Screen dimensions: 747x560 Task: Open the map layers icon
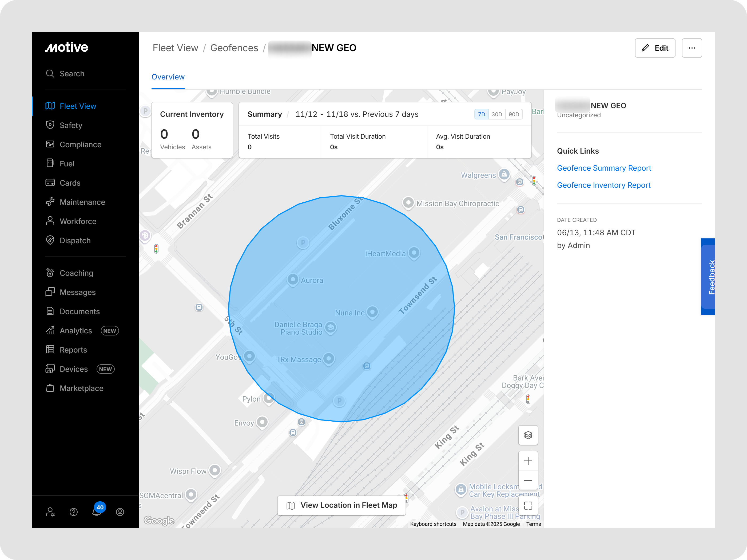click(x=528, y=435)
